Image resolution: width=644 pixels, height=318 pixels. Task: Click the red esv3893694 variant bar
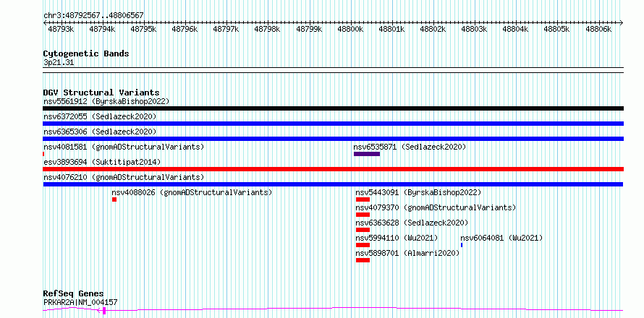[333, 169]
